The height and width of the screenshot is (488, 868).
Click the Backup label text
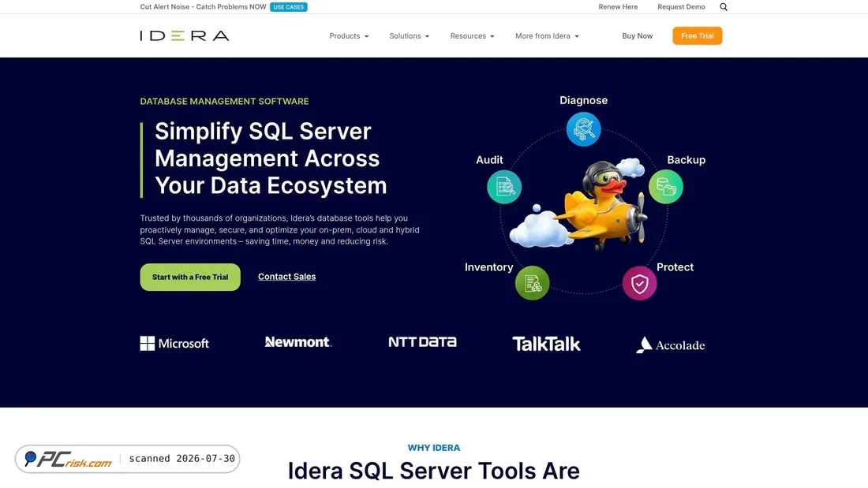(x=686, y=160)
